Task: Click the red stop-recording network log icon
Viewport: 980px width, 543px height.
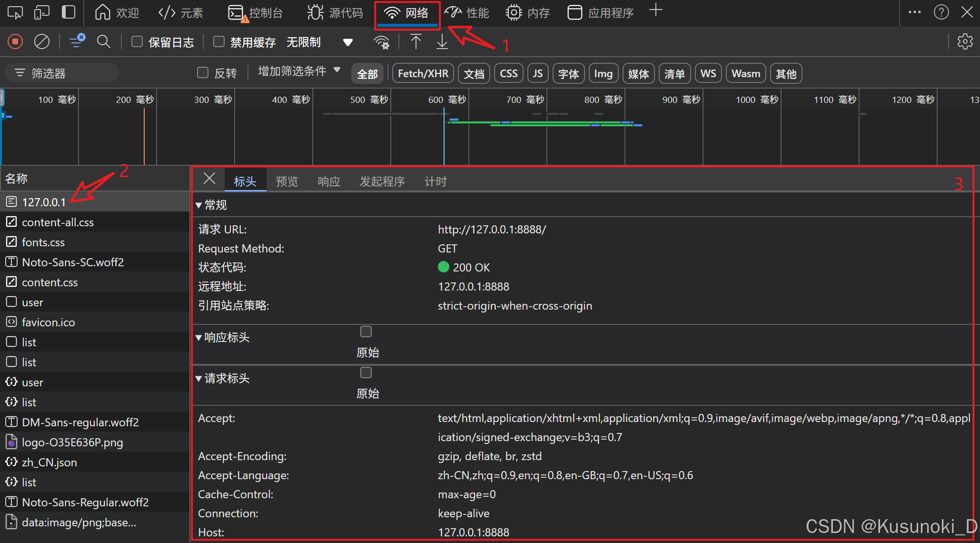Action: (x=15, y=42)
